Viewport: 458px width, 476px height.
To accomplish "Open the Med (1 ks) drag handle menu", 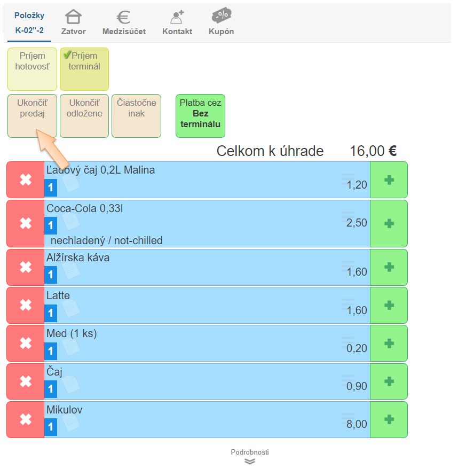I will point(348,341).
